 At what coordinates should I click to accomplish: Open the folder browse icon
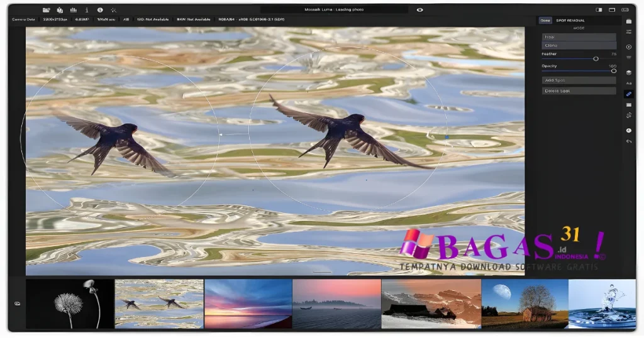(x=47, y=10)
